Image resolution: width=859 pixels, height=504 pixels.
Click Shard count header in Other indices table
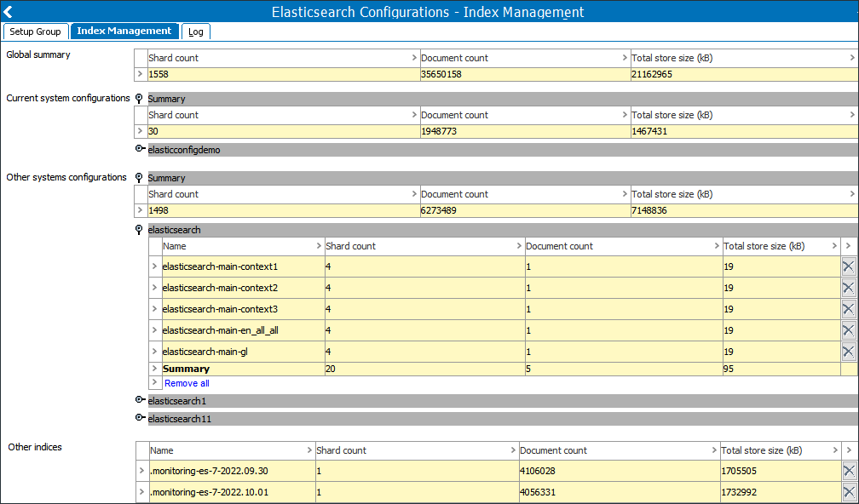pos(417,451)
